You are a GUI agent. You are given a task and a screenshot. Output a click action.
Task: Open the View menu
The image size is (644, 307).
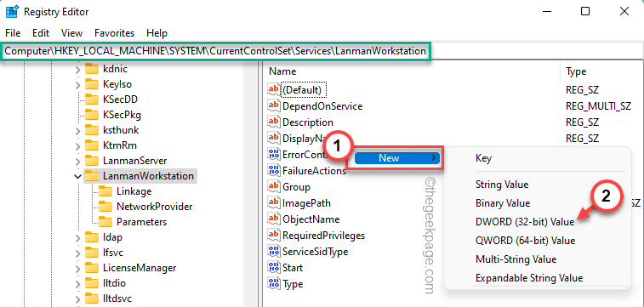[71, 33]
